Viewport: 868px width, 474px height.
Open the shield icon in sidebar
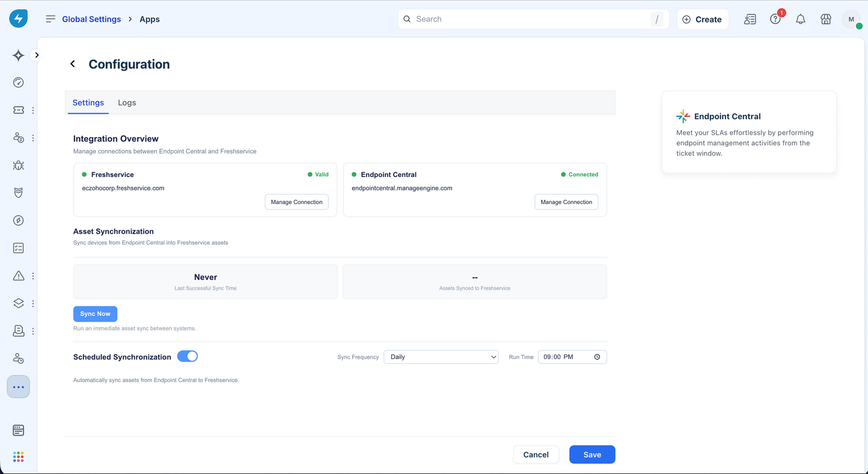pos(18,193)
